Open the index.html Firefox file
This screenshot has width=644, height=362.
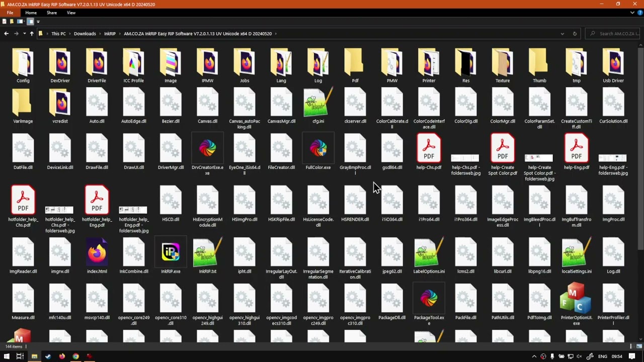coord(97,256)
